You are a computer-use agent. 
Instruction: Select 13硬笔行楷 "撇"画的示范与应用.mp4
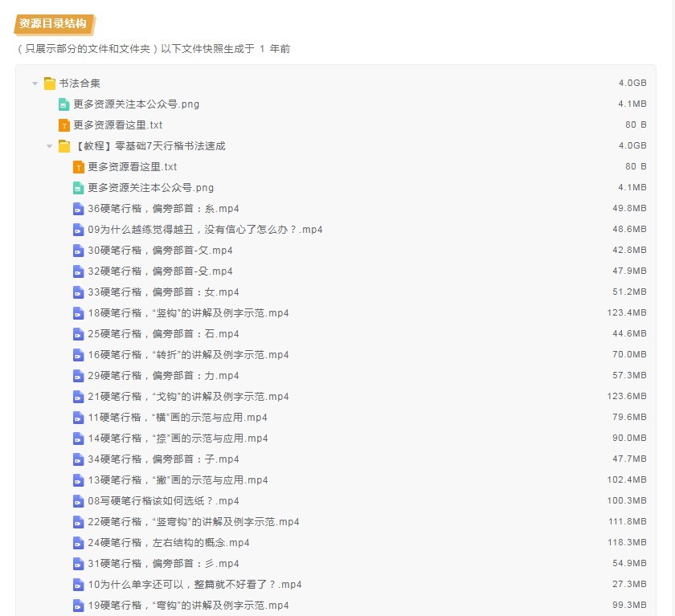(x=178, y=480)
